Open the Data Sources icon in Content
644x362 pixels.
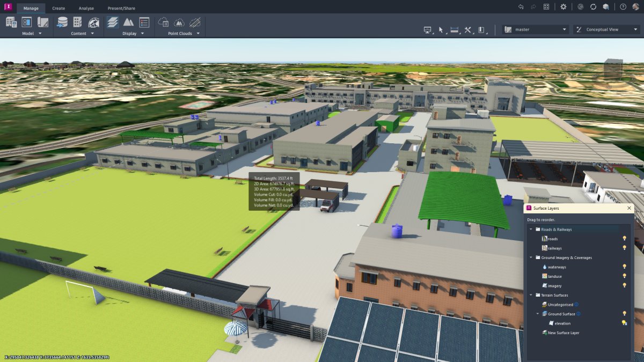pyautogui.click(x=62, y=22)
